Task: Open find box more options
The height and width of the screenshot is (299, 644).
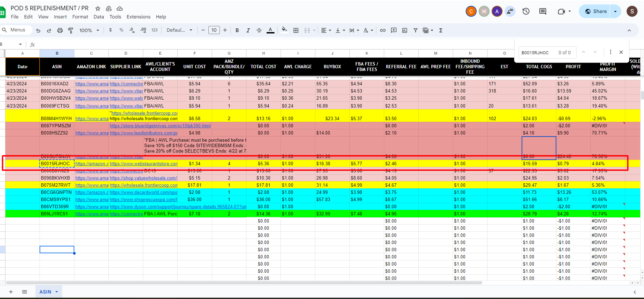Action: coord(611,52)
